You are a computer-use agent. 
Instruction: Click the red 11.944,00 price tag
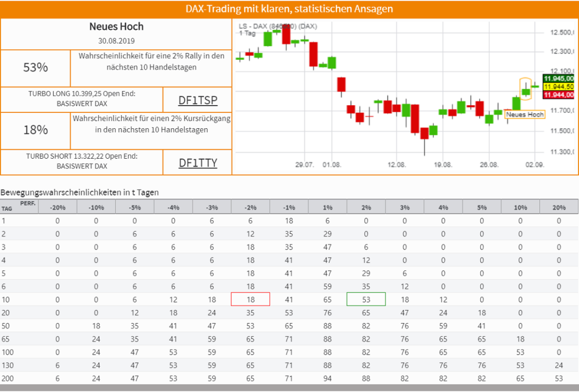(x=559, y=95)
